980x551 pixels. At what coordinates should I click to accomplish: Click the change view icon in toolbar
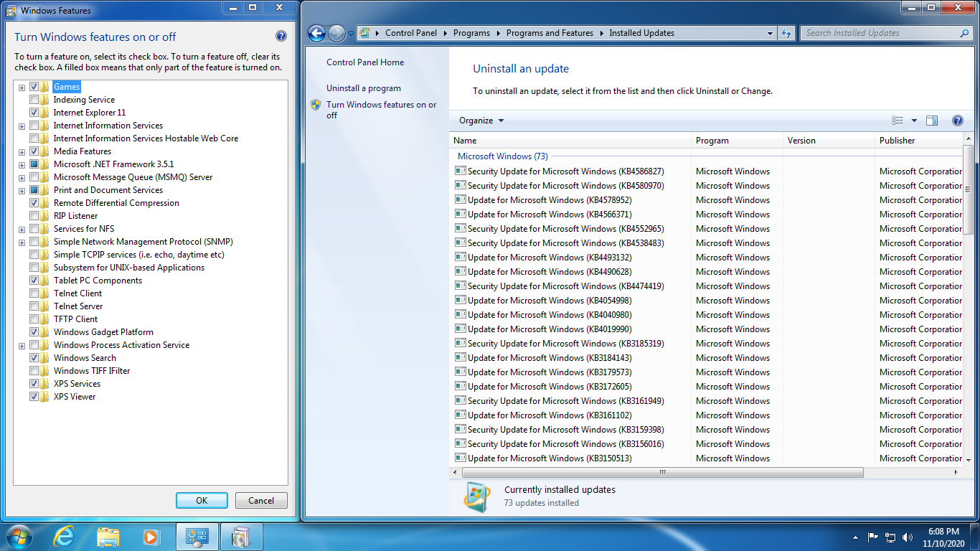[x=897, y=121]
